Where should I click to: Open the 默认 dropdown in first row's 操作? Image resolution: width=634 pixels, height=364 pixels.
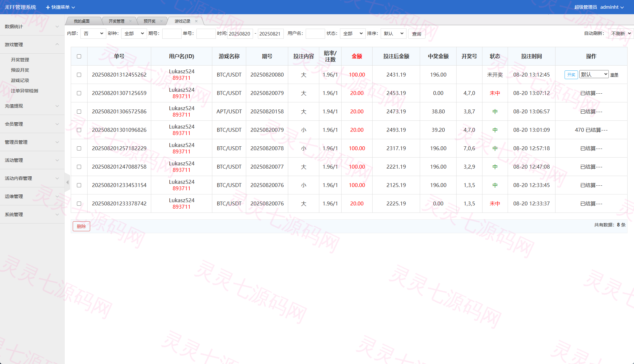(594, 75)
